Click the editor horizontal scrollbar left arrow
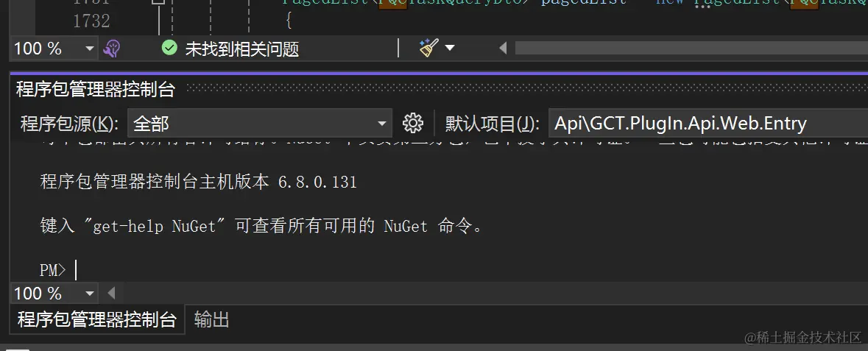 click(x=503, y=49)
